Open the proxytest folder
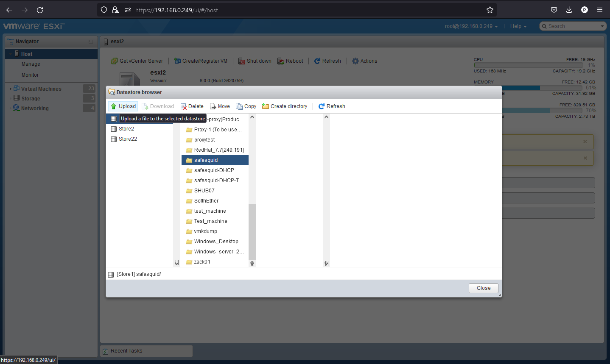 coord(215,140)
